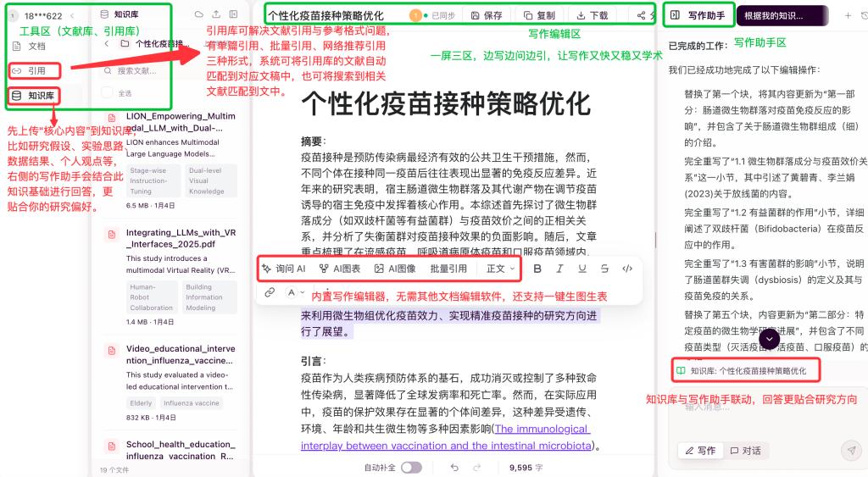868x477 pixels.
Task: Click the insert link icon in the toolbar
Action: point(270,292)
